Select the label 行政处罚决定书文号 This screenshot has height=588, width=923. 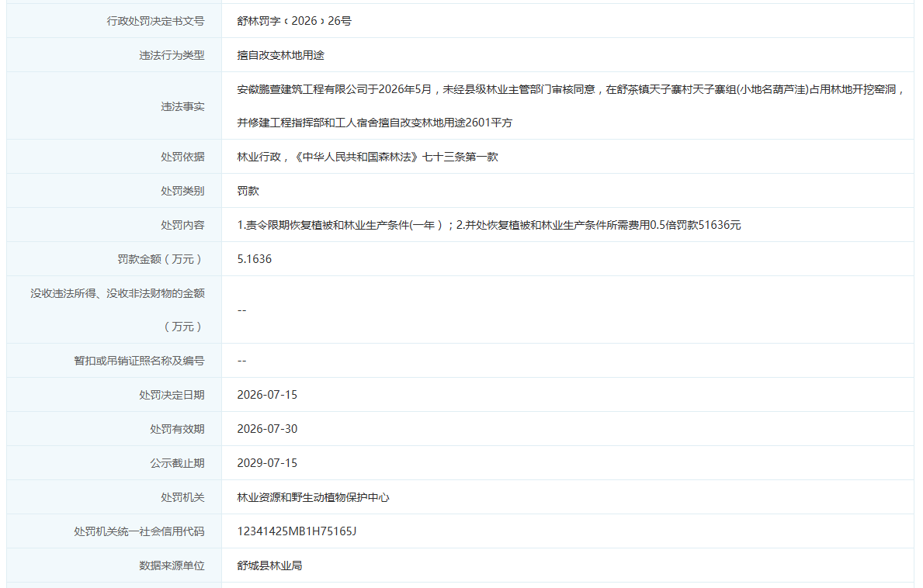(155, 21)
